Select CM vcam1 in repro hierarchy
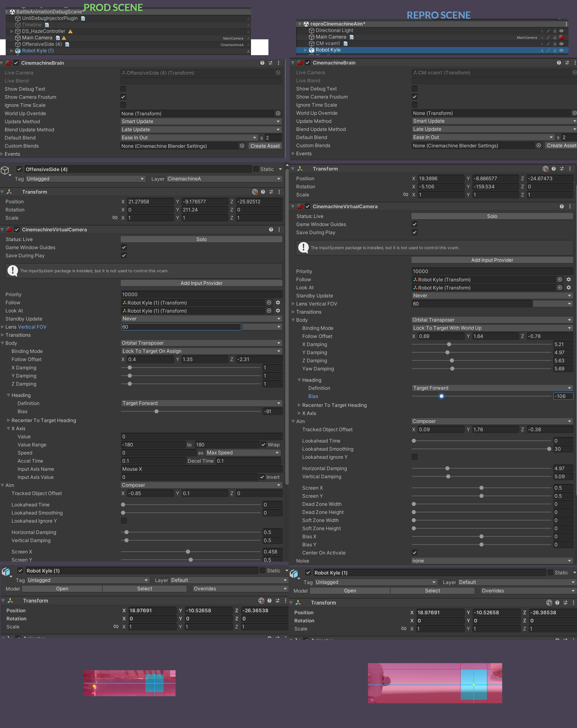Viewport: 577px width, 728px height. (x=328, y=44)
